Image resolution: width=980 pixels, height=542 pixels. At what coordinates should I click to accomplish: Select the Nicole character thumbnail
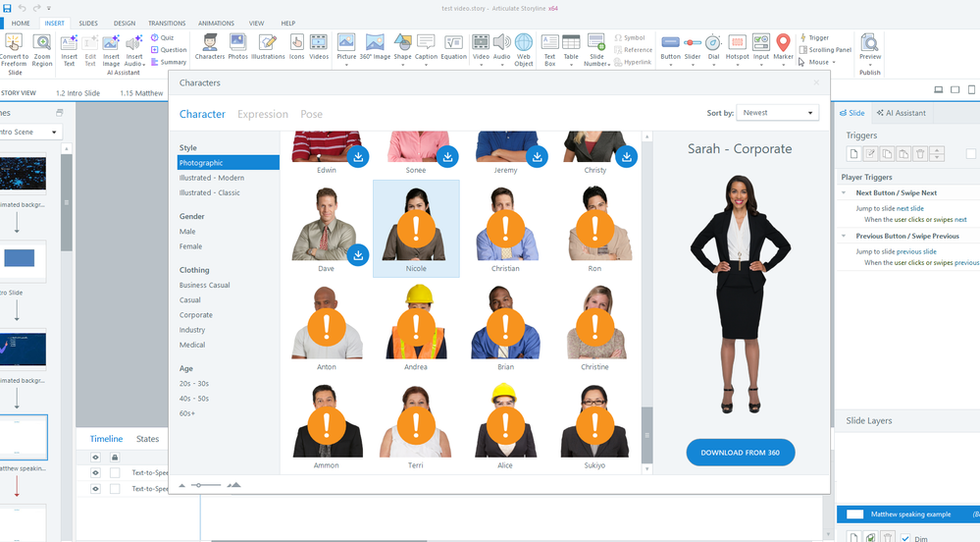coord(416,229)
